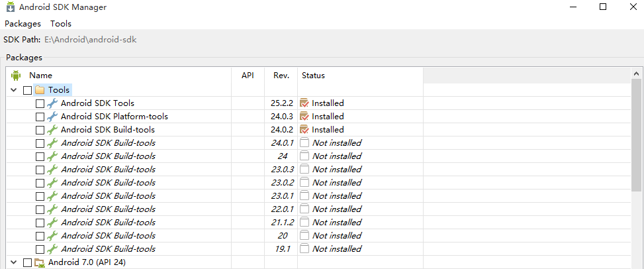The height and width of the screenshot is (269, 644).
Task: Check Build-tools 19.1 checkbox
Action: click(40, 249)
